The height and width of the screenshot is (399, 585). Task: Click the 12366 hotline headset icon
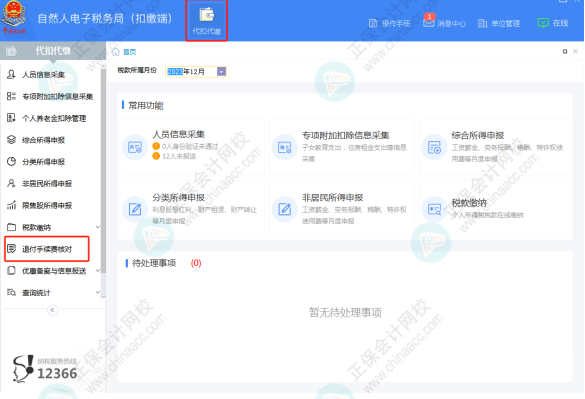tap(23, 368)
